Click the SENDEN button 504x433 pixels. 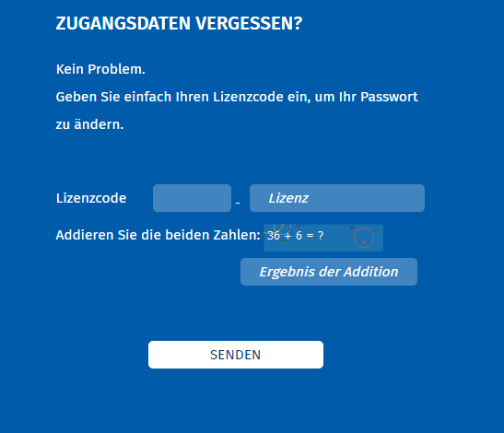tap(236, 355)
